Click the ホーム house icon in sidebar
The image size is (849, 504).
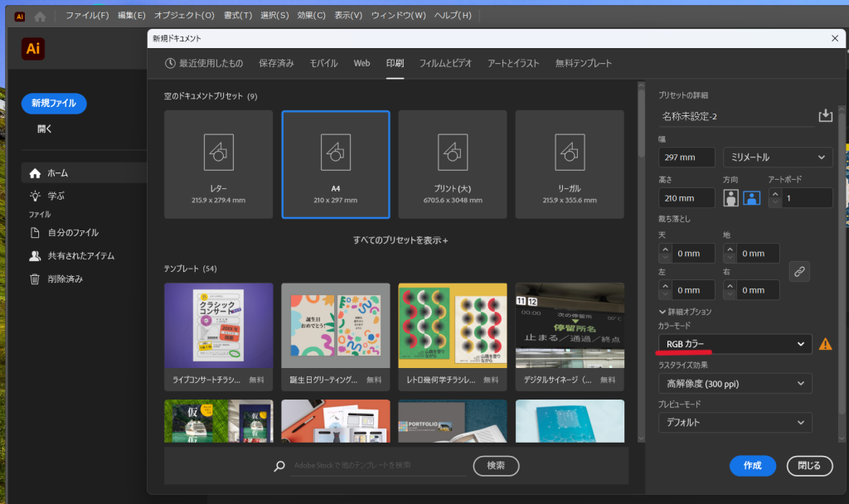click(35, 173)
